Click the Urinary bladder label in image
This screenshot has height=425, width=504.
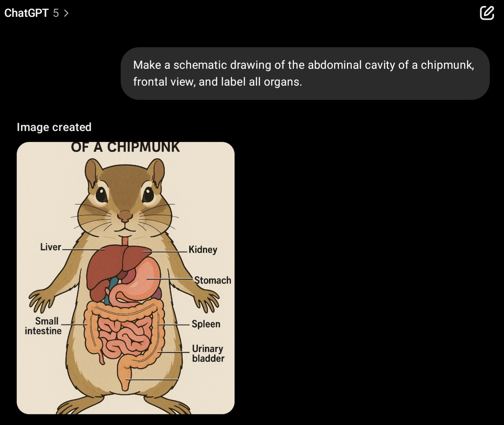(208, 353)
